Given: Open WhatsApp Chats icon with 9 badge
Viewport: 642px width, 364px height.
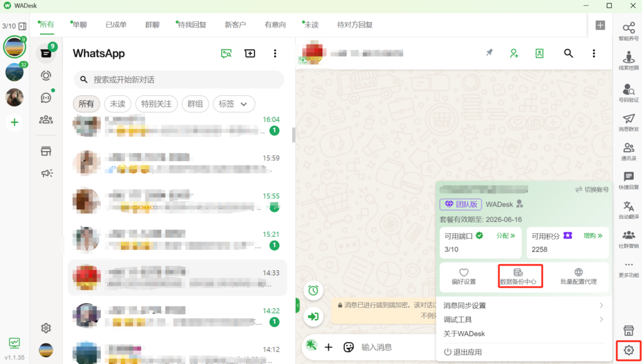Looking at the screenshot, I should coord(46,54).
